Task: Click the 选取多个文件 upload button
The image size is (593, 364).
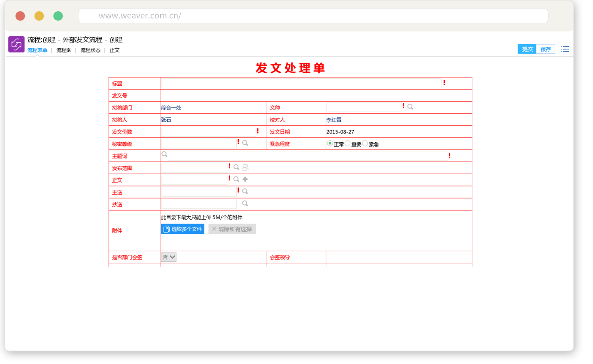Action: click(183, 229)
